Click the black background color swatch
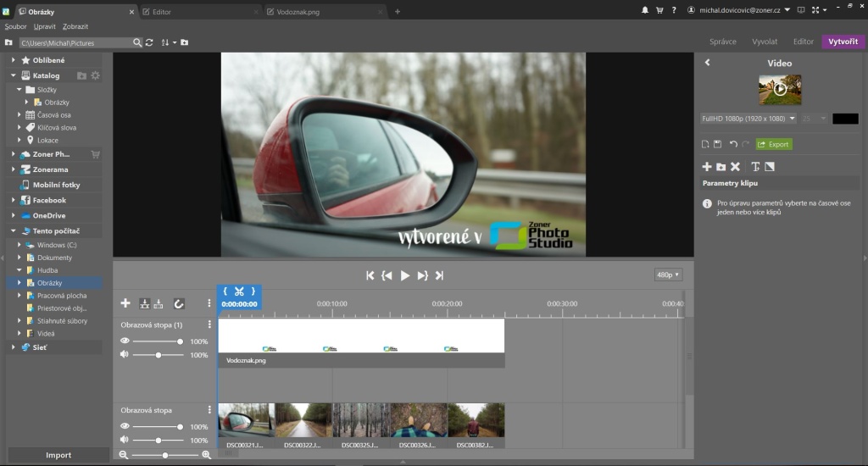This screenshot has height=466, width=868. [x=845, y=119]
